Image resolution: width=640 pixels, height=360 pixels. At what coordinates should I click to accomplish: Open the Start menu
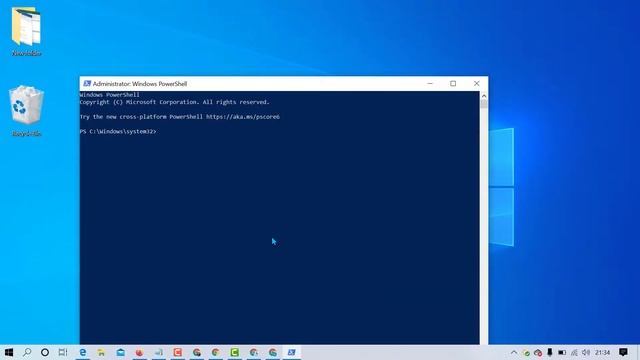click(9, 352)
